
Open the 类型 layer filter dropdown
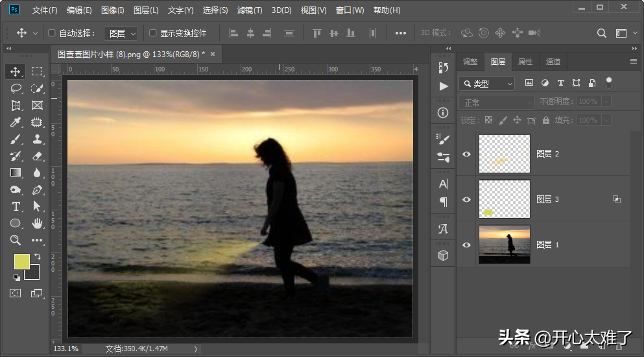coord(486,83)
